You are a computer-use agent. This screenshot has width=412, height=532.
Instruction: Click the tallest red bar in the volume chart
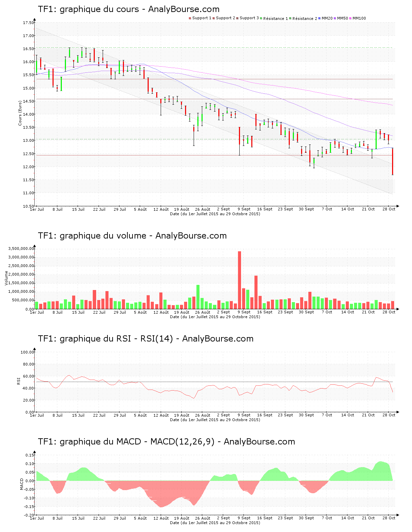point(239,280)
